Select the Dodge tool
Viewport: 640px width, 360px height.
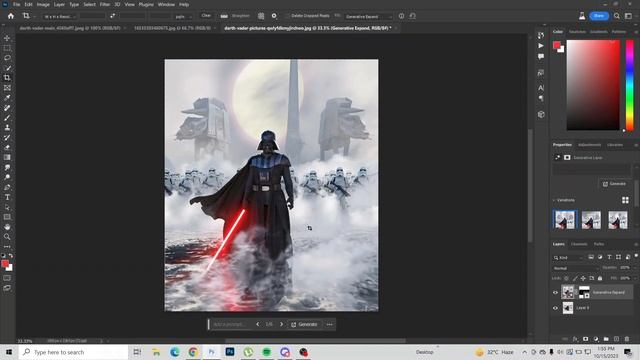click(7, 177)
